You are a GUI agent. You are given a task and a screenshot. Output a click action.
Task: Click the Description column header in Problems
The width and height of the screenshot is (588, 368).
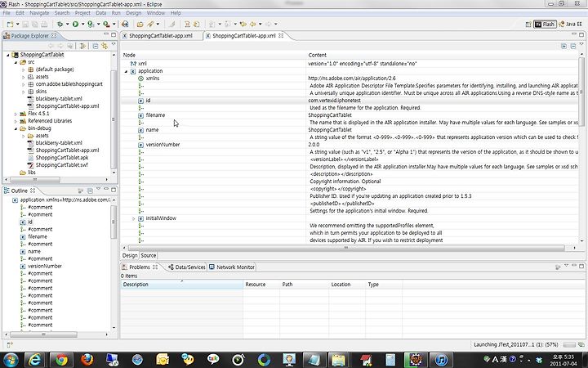(x=181, y=285)
